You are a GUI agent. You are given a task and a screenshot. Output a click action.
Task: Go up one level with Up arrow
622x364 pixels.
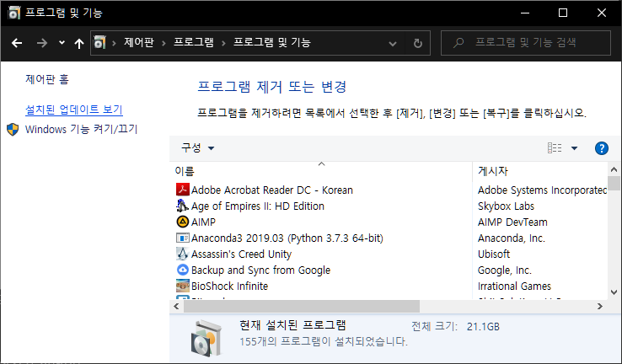(x=79, y=43)
